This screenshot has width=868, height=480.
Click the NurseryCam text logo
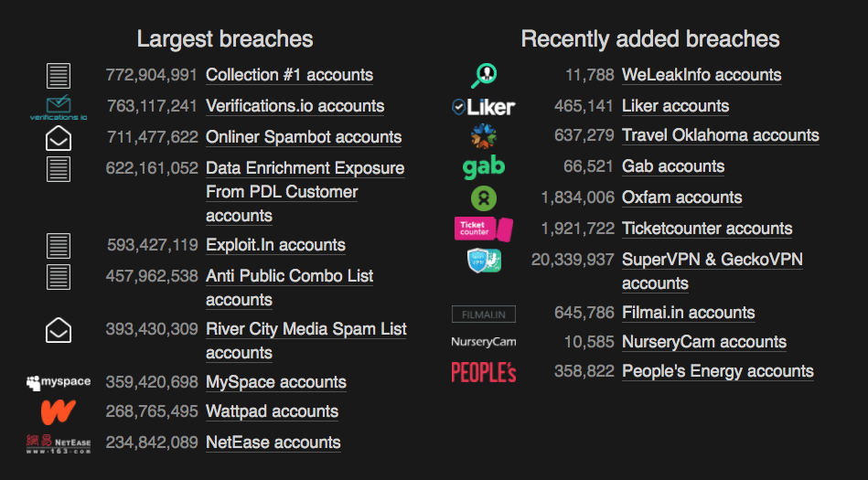(x=484, y=342)
